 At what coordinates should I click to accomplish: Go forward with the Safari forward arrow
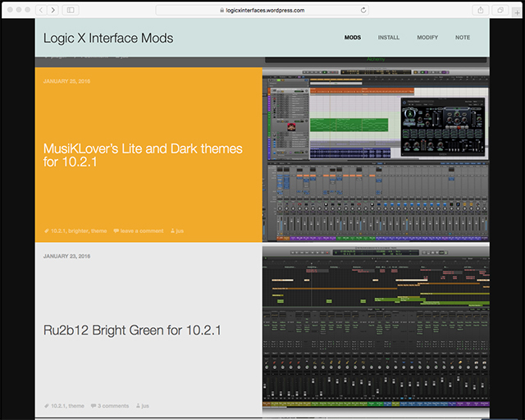(x=52, y=10)
